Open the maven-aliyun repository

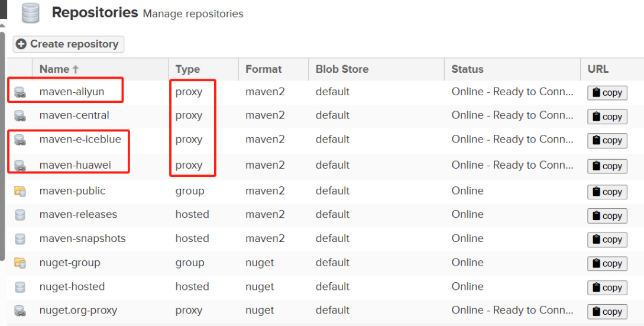point(72,92)
